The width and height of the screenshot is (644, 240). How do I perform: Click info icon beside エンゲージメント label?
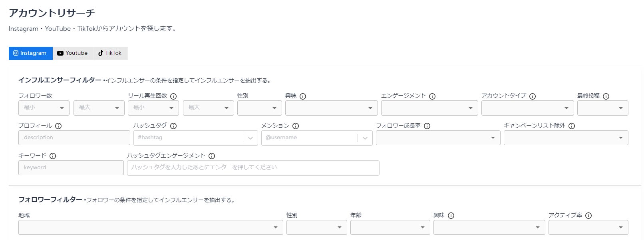pyautogui.click(x=432, y=96)
